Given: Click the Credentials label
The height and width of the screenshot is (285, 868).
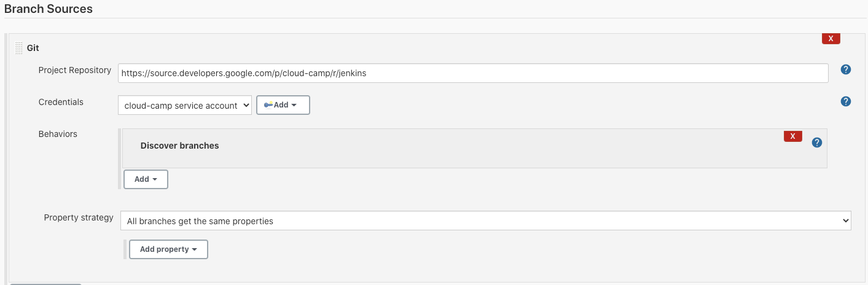Looking at the screenshot, I should (x=61, y=102).
